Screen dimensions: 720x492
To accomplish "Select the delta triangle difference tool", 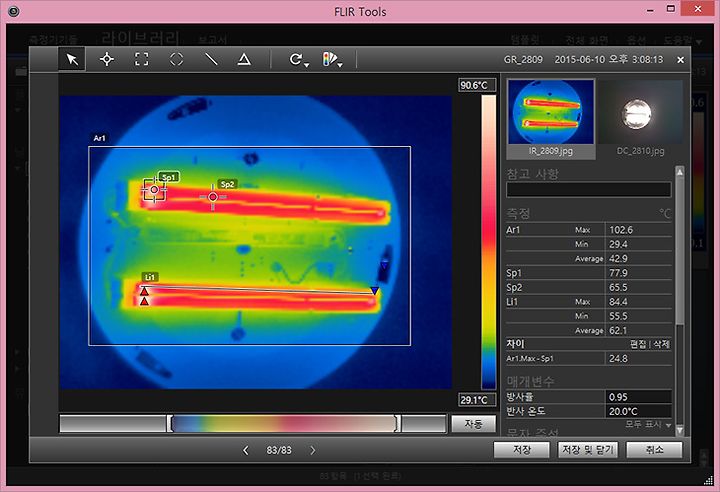I will point(244,59).
